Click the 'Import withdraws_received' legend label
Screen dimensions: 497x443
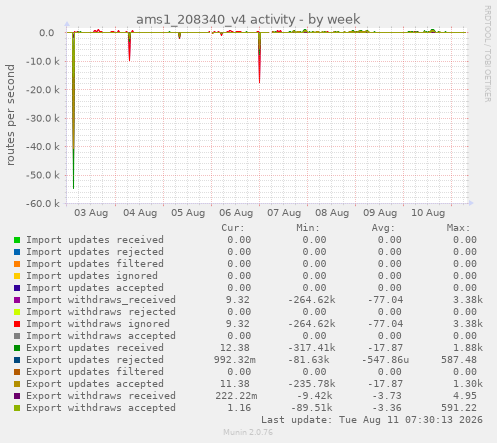[101, 300]
